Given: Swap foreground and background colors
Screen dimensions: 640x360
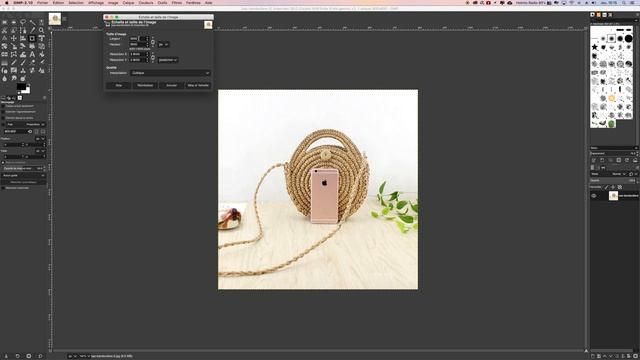Looking at the screenshot, I should [28, 85].
